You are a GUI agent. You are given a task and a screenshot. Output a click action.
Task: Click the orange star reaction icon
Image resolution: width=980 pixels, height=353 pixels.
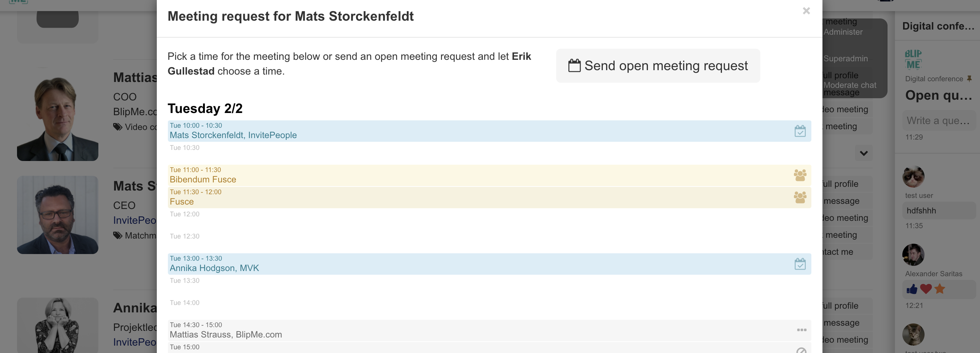coord(940,289)
